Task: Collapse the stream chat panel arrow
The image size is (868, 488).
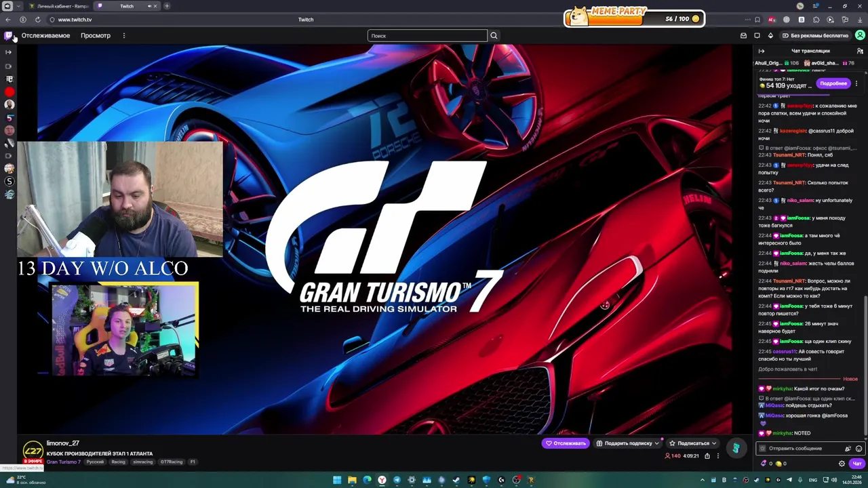Action: click(x=762, y=51)
